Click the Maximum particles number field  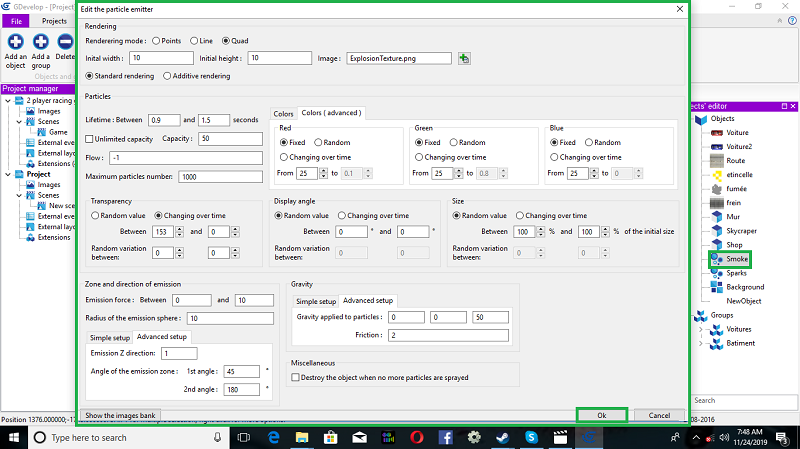point(220,177)
